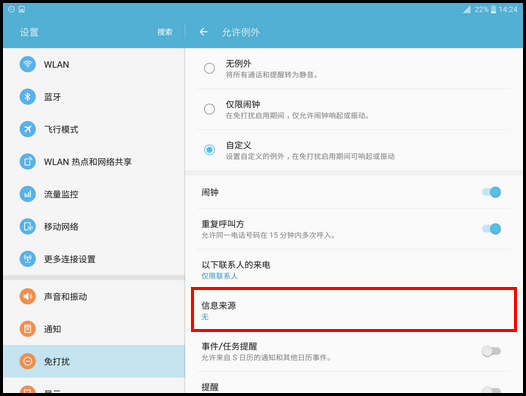The image size is (526, 396).
Task: Select the 仅限闹钟 radio option
Action: 209,109
